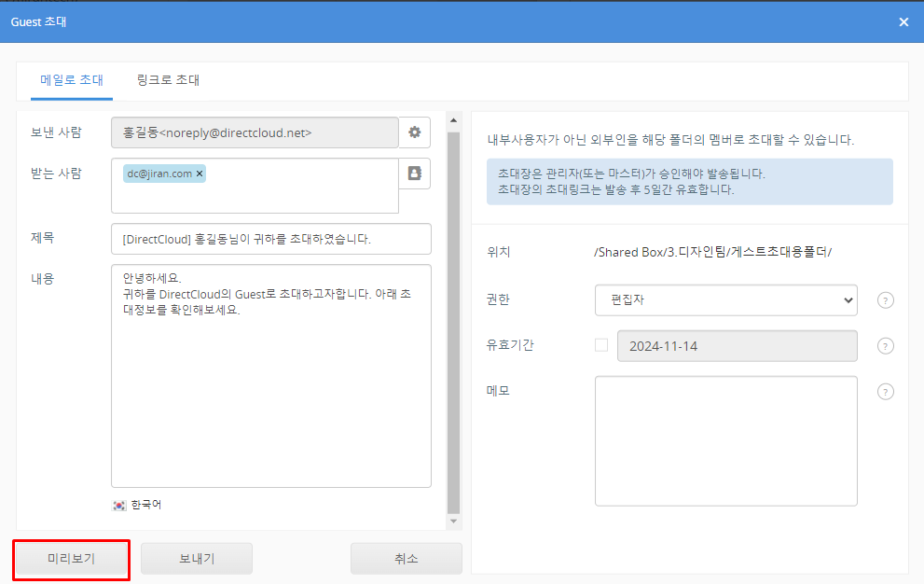Image resolution: width=924 pixels, height=584 pixels.
Task: Open address book icon beside recipients
Action: 414,174
